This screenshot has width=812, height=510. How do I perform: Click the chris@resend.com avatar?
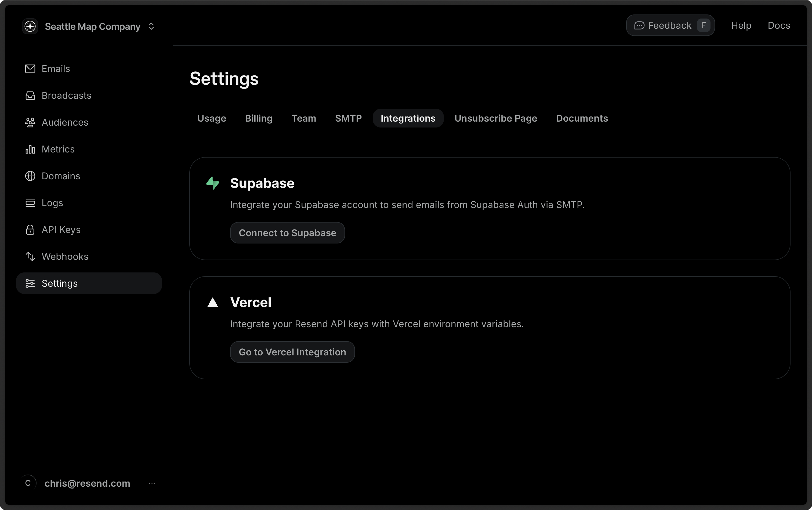(x=29, y=483)
